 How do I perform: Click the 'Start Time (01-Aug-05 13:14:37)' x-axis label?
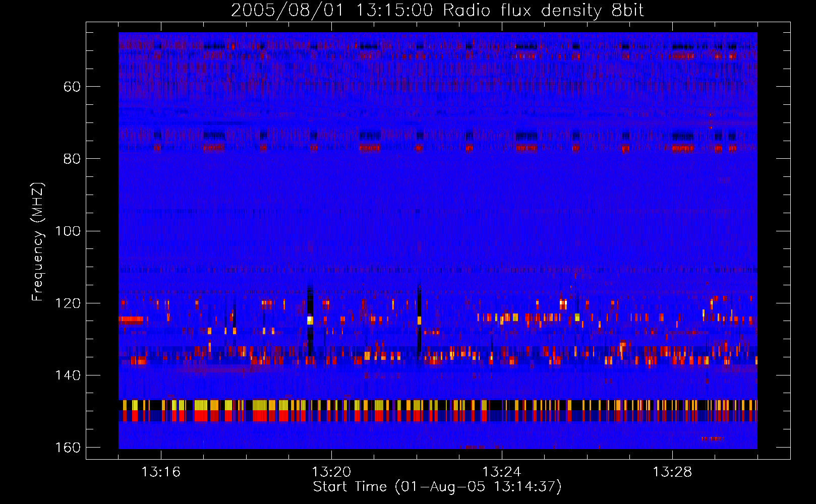click(437, 487)
